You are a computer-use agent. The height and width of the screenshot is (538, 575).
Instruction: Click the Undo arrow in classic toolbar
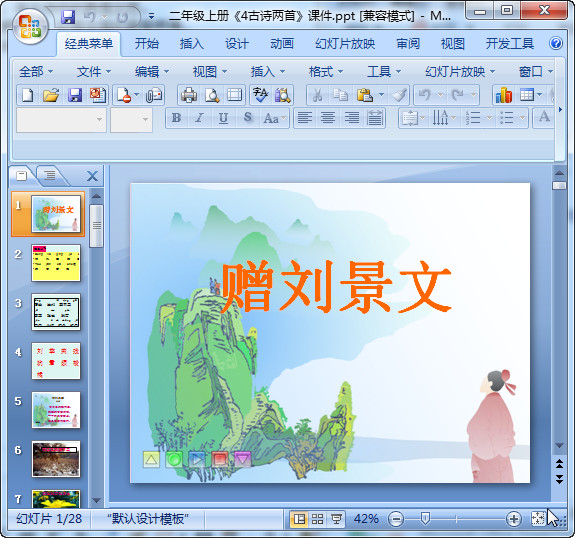(424, 95)
